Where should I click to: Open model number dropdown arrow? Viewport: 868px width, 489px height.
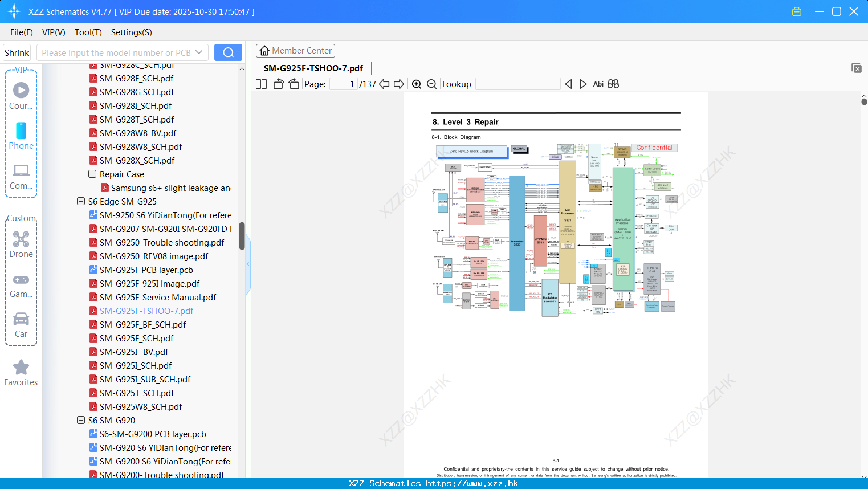click(199, 52)
